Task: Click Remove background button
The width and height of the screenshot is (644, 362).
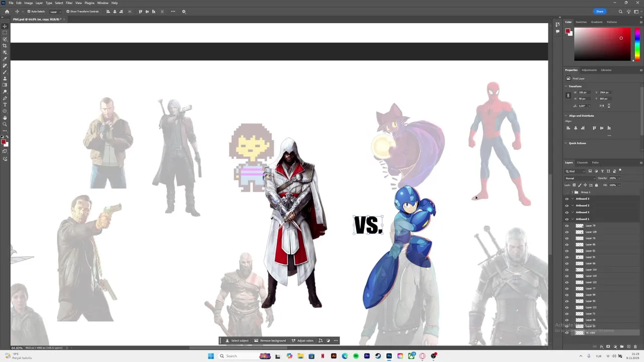Action: click(270, 341)
